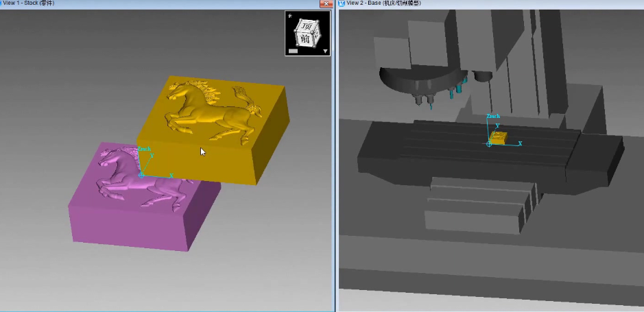
Task: Activate the View 2 - Base title bar
Action: click(480, 3)
